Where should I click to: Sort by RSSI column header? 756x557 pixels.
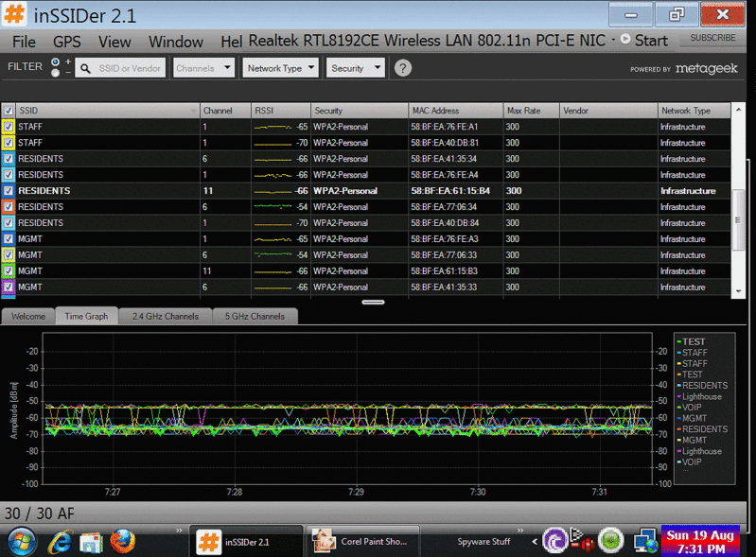click(281, 111)
